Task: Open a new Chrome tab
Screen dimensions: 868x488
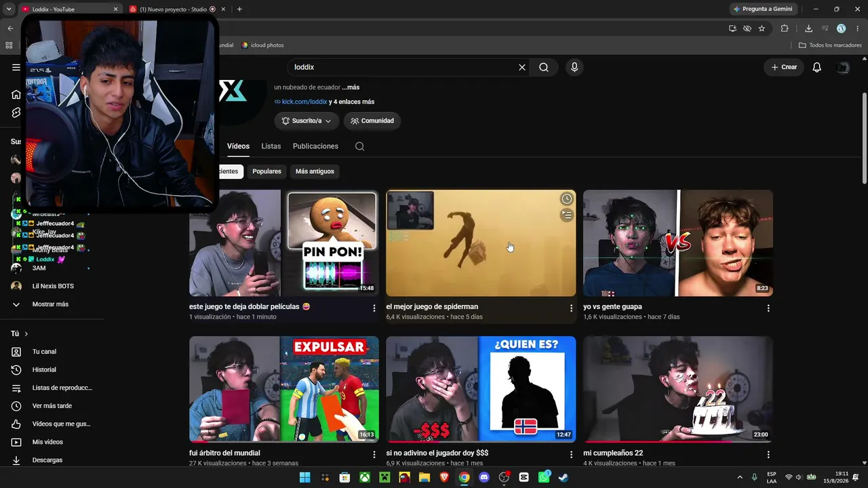Action: pyautogui.click(x=239, y=9)
